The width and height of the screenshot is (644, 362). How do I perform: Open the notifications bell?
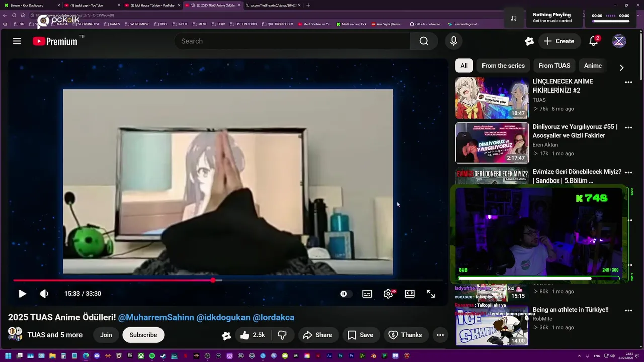pos(594,41)
